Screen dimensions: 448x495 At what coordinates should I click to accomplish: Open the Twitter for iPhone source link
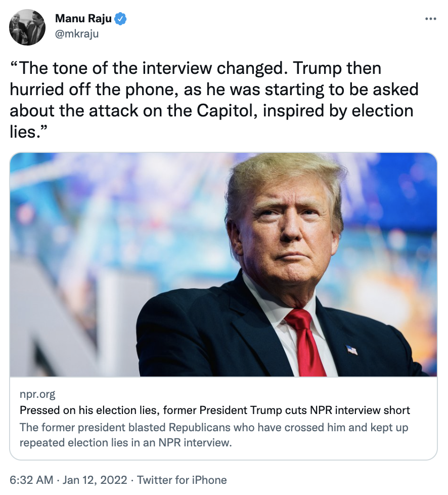(182, 480)
